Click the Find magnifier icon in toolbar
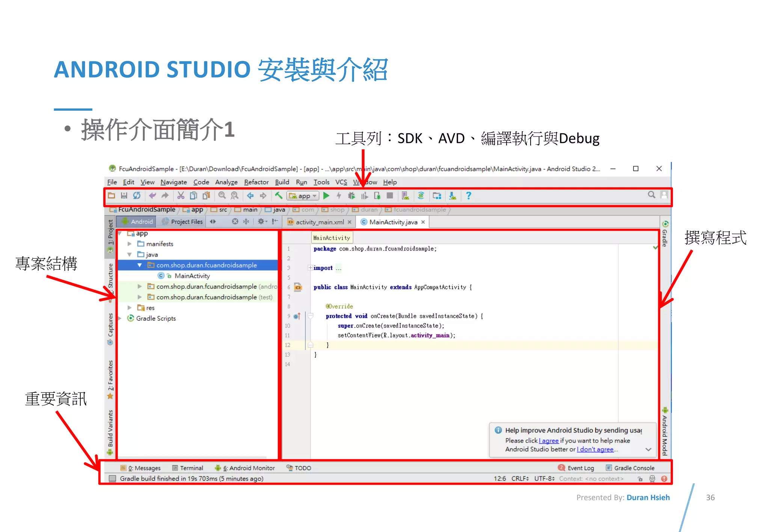Viewport: 769px width, 532px height. click(x=222, y=195)
